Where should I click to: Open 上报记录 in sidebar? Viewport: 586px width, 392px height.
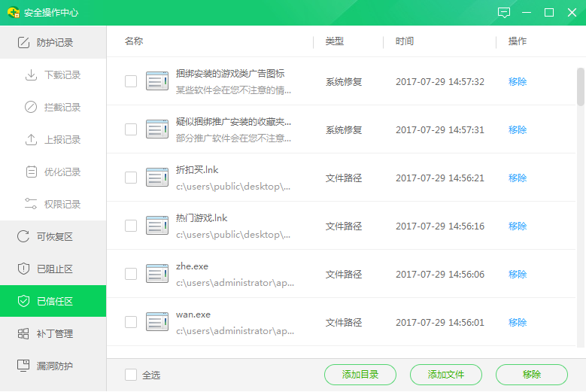(x=53, y=140)
